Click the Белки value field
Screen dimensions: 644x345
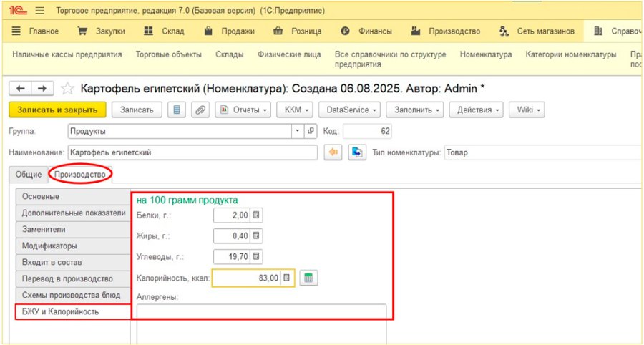[x=232, y=215]
